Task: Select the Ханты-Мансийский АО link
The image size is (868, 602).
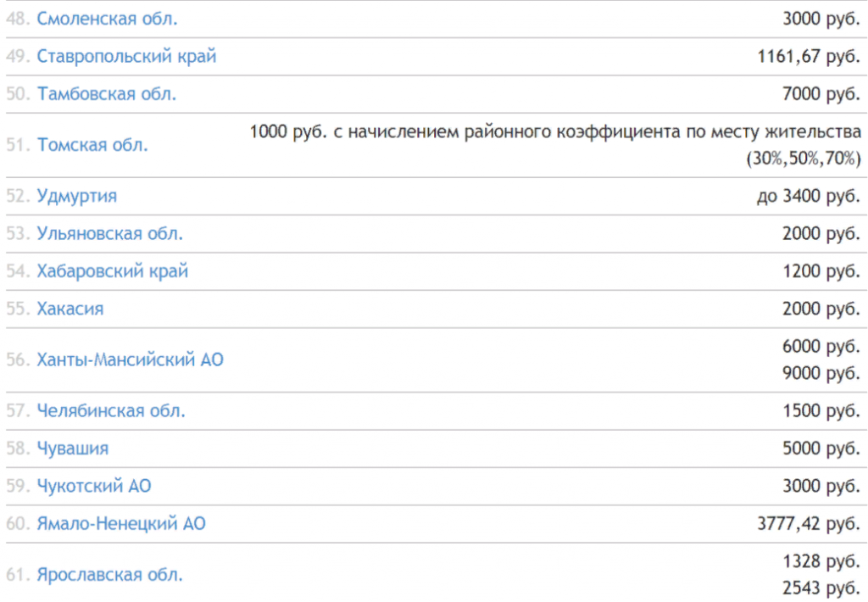Action: point(131,360)
